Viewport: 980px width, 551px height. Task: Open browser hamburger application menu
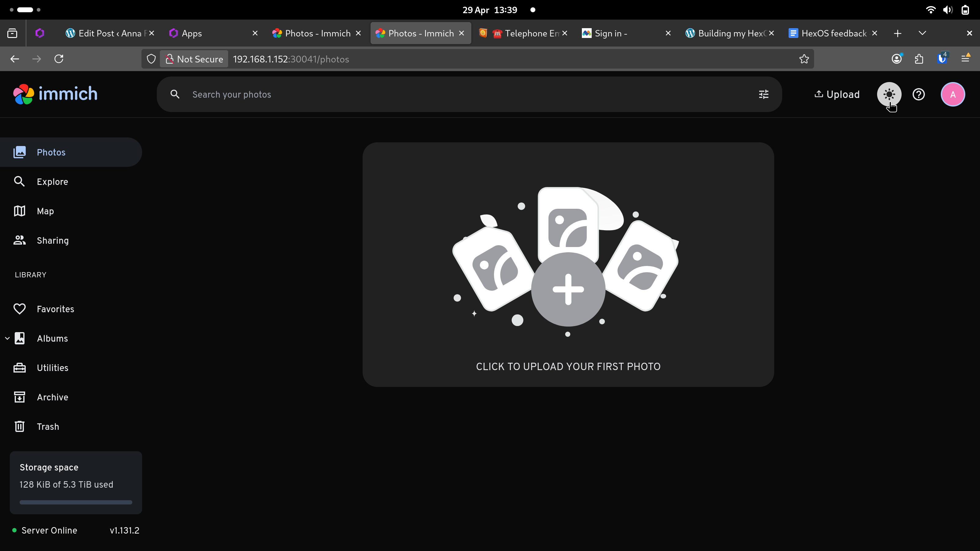tap(965, 59)
